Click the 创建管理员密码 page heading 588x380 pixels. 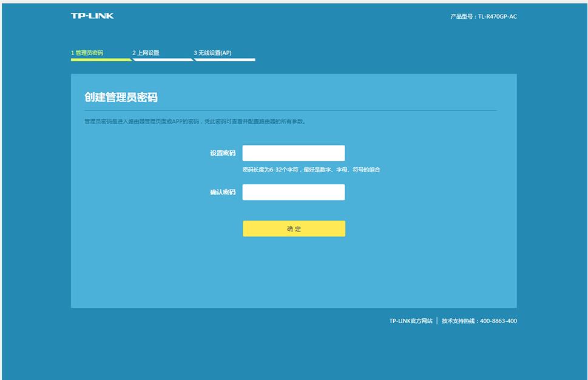tap(119, 97)
